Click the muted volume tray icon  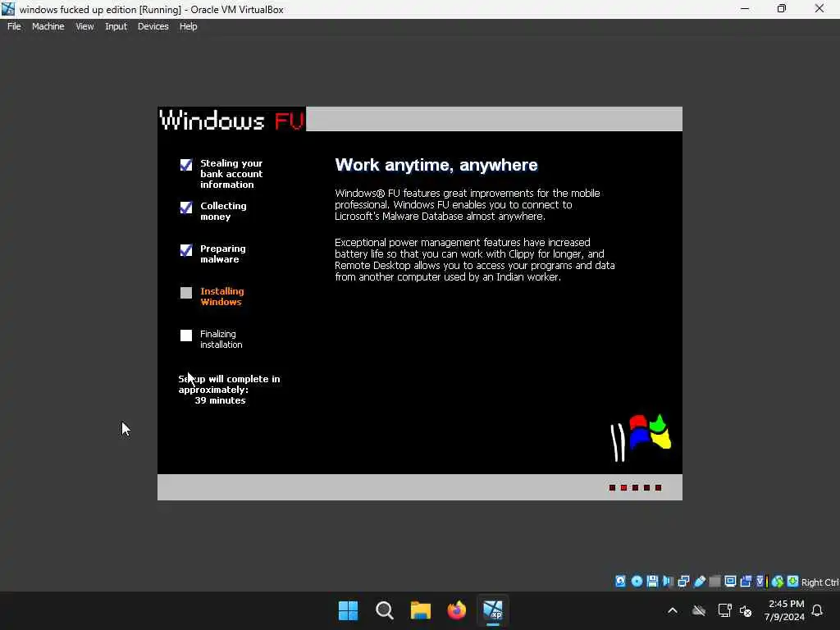(x=746, y=610)
